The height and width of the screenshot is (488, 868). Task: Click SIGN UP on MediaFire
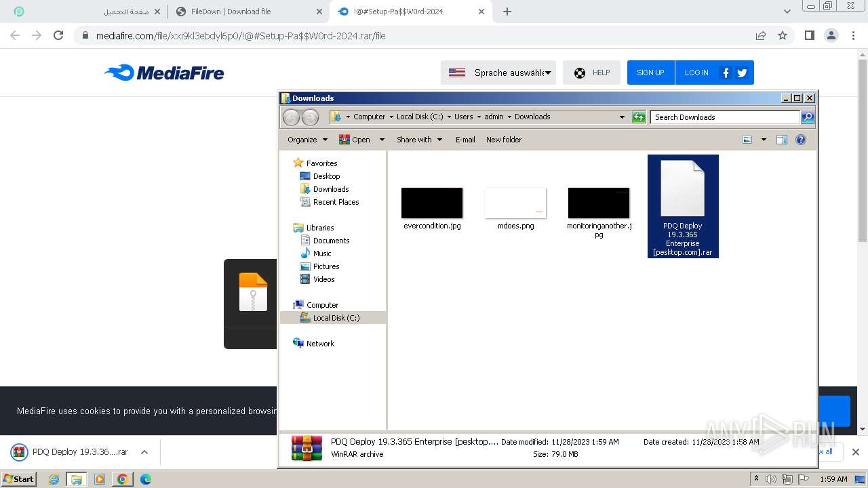[x=650, y=73]
